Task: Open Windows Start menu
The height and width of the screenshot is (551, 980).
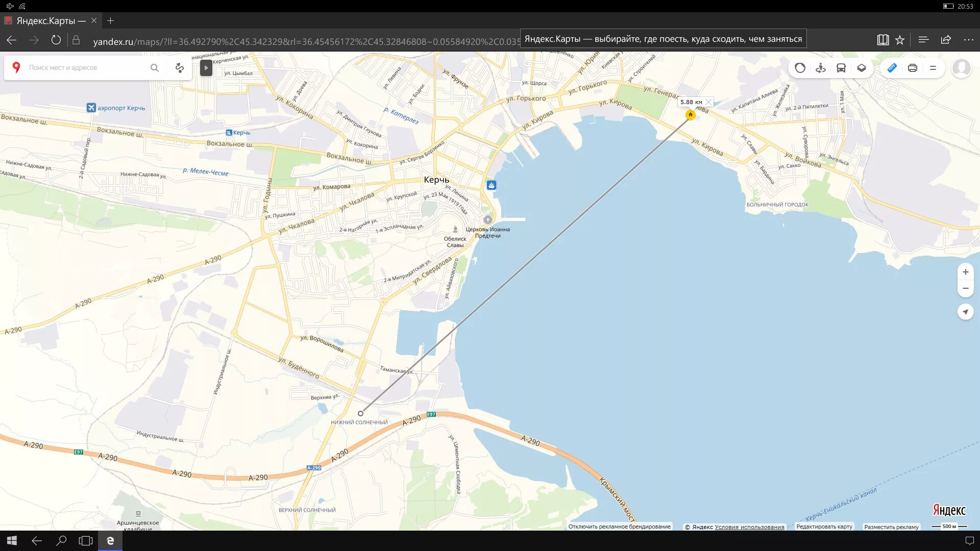Action: (x=12, y=541)
